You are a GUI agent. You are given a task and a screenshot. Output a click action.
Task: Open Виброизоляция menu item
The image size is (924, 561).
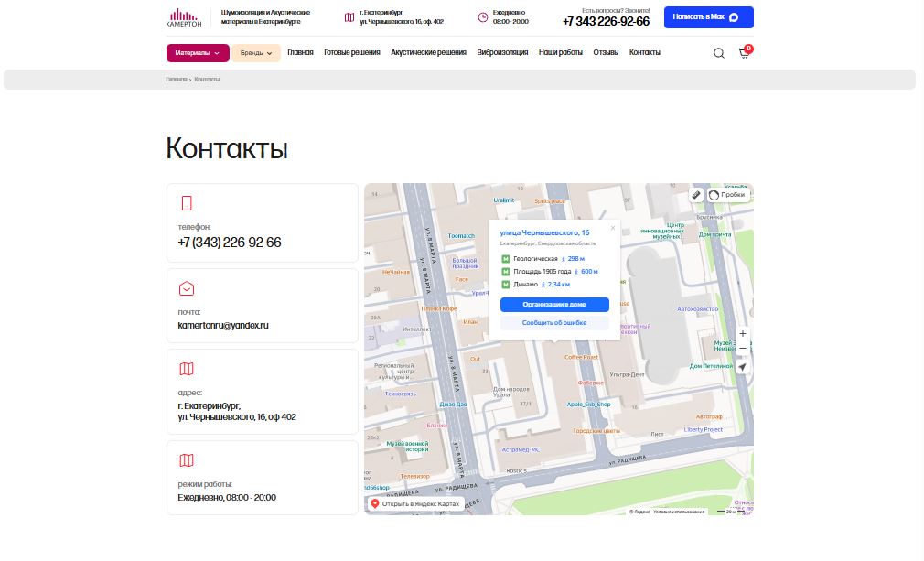[x=502, y=52]
